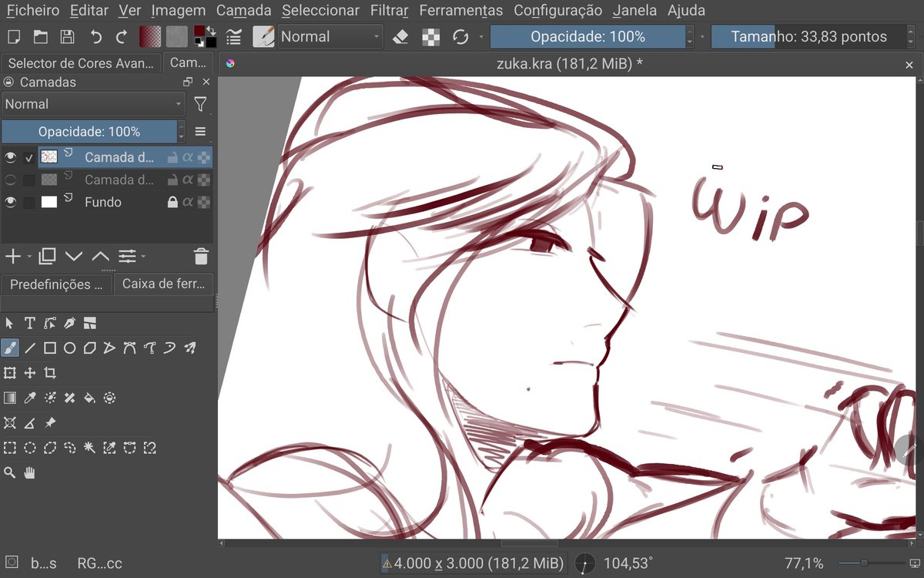Open the Ficheiro menu
This screenshot has width=924, height=578.
pos(33,11)
